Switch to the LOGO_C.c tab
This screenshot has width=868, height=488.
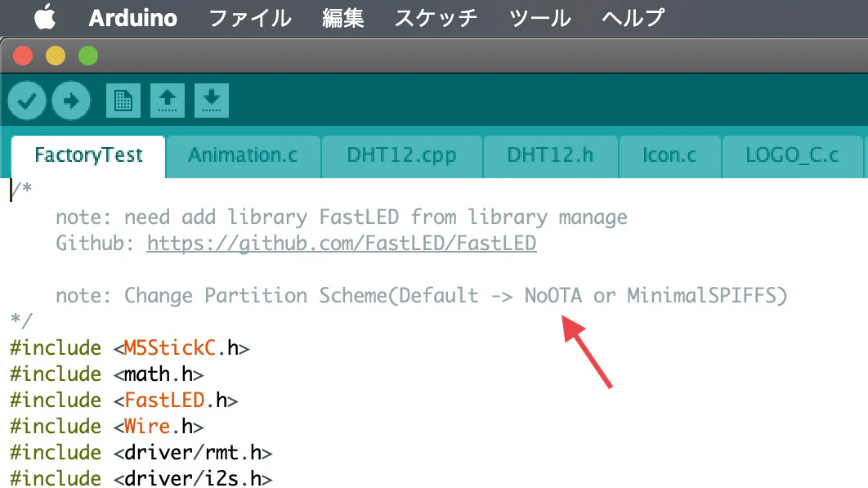pyautogui.click(x=792, y=155)
